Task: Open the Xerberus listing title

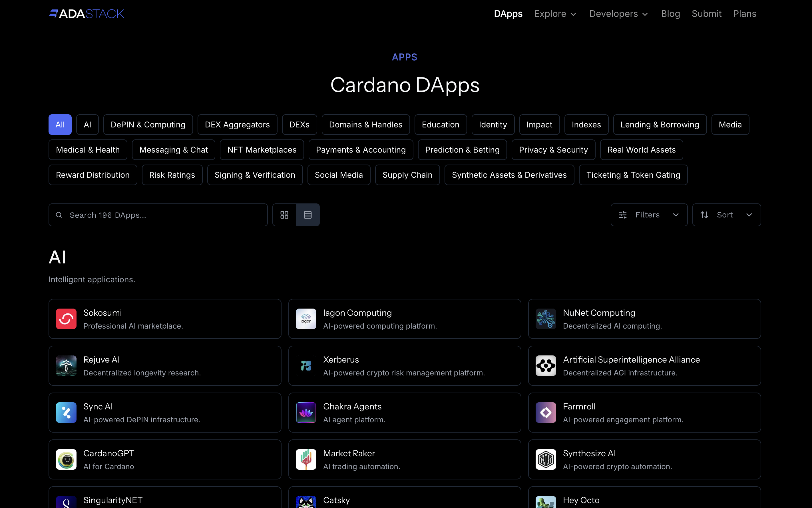Action: click(341, 359)
